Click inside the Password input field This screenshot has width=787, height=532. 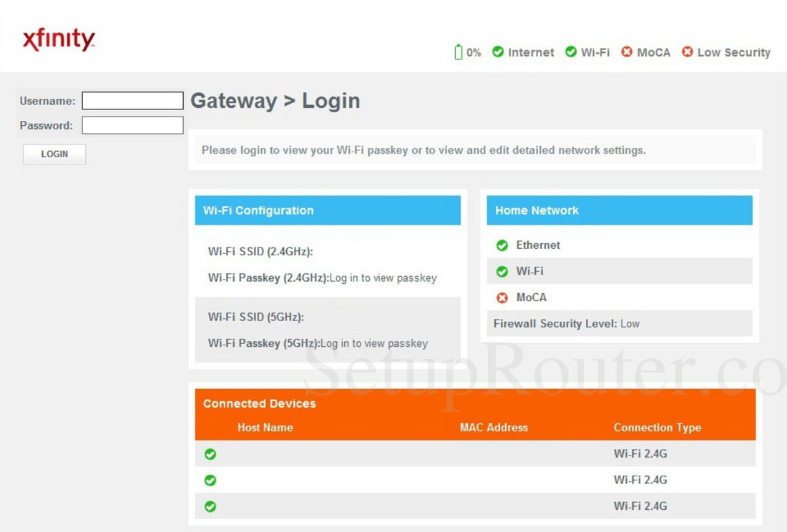(132, 125)
